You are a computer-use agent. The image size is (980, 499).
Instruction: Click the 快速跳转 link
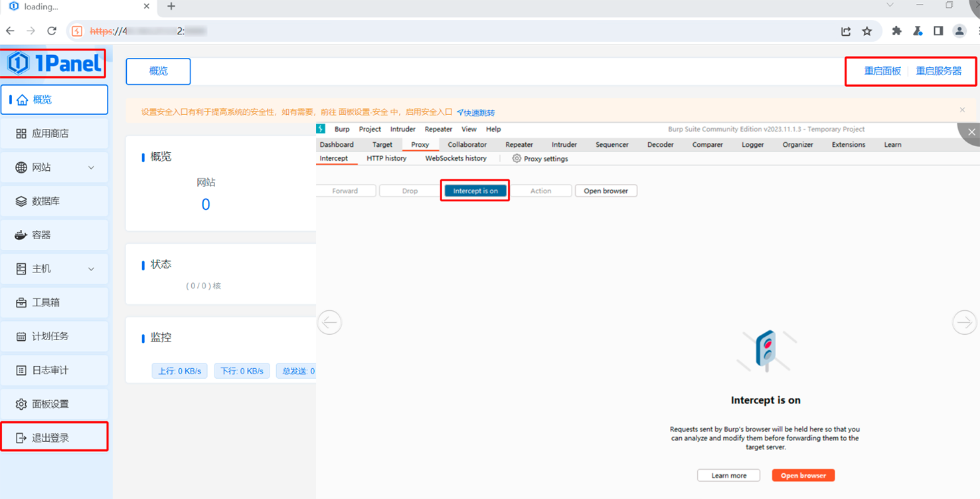[x=475, y=113]
